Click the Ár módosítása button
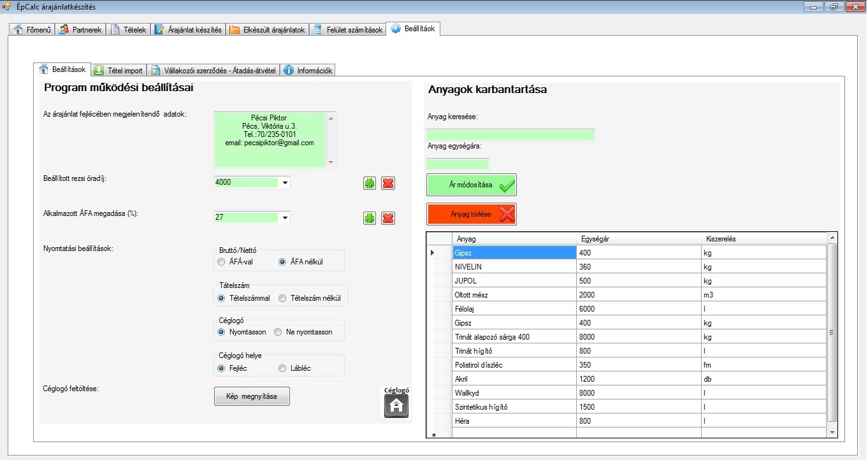This screenshot has height=460, width=868. pyautogui.click(x=471, y=185)
